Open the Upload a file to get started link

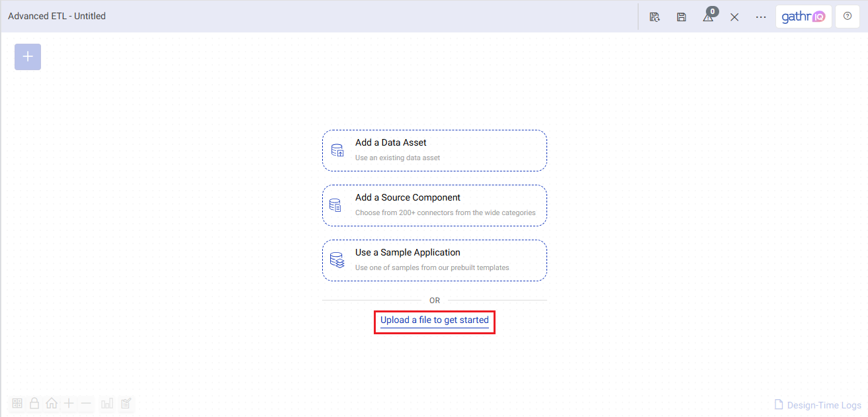click(x=434, y=320)
